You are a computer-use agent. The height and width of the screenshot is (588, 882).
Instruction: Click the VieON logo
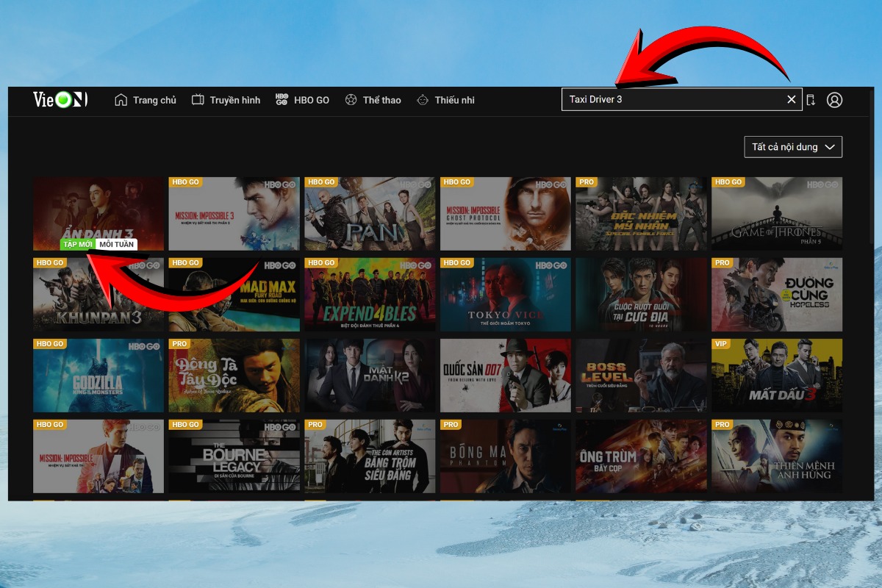point(60,99)
